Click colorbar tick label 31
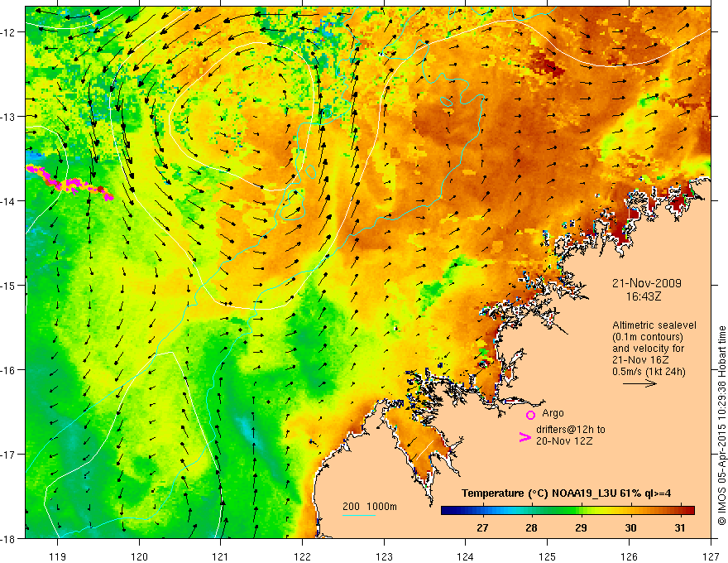Viewport: 728px width, 563px height. coord(680,527)
